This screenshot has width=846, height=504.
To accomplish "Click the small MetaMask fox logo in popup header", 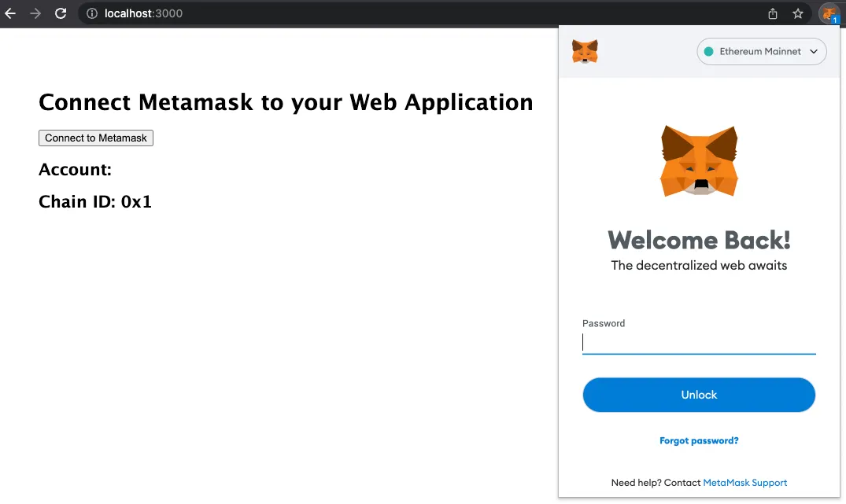I will point(585,52).
